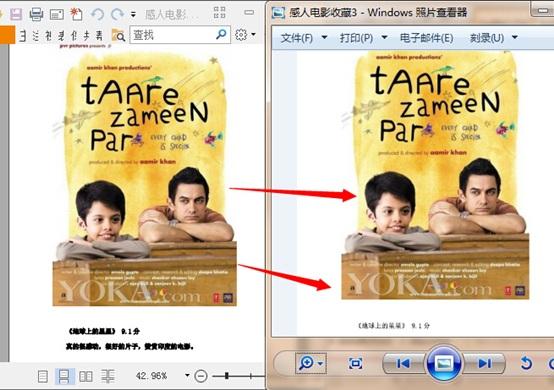Open the 42.96% zoom level dropdown
554x390 pixels.
pyautogui.click(x=187, y=376)
